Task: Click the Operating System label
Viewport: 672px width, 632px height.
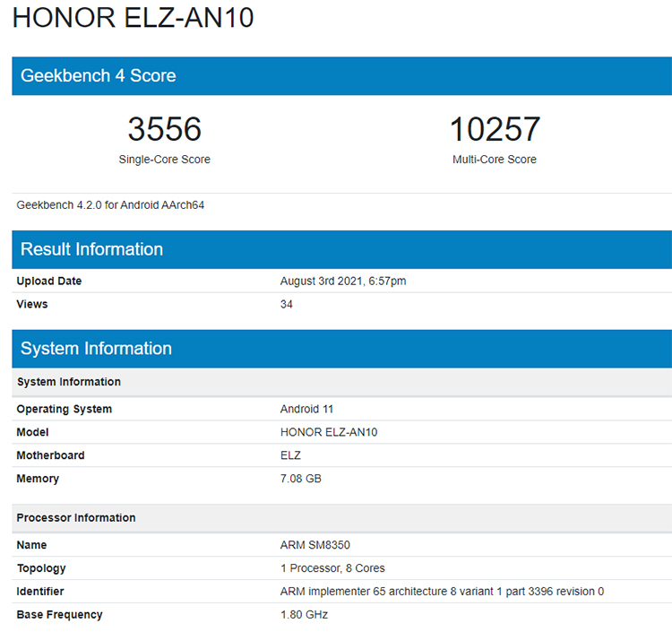Action: 65,410
